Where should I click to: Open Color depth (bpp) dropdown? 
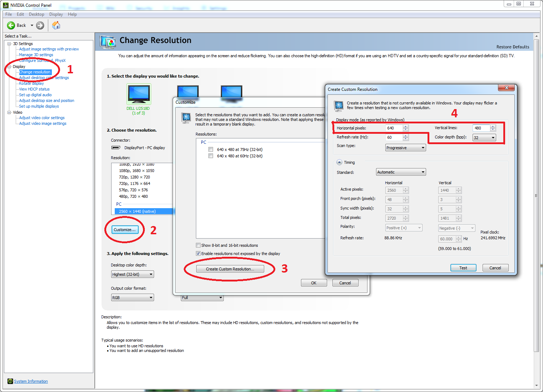tap(484, 138)
